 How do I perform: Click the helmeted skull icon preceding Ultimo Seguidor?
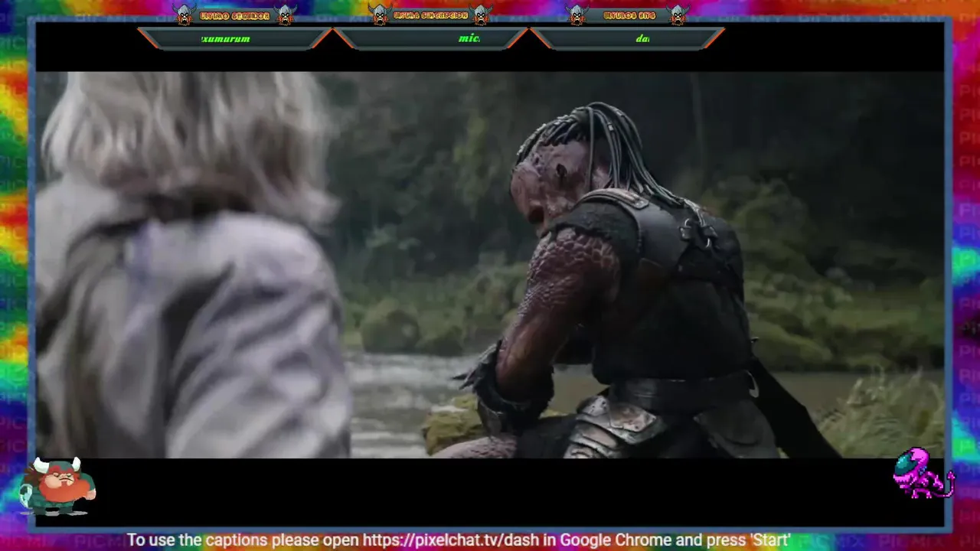[184, 15]
